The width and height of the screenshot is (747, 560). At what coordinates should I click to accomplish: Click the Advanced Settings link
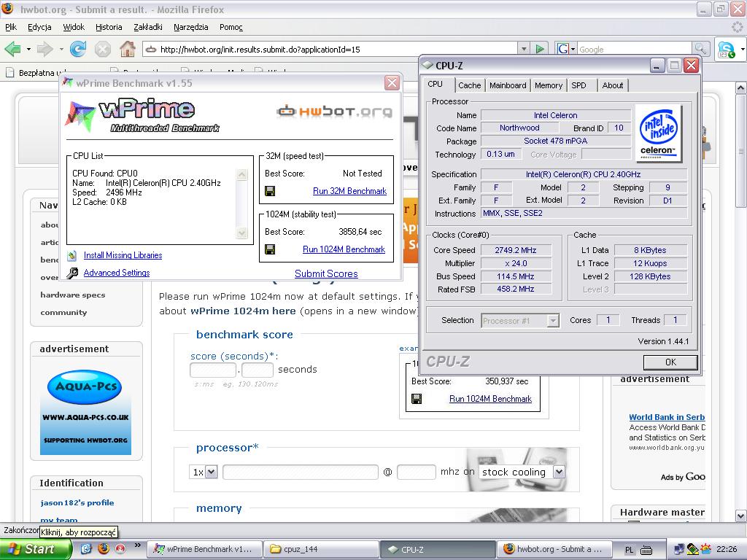coord(117,273)
